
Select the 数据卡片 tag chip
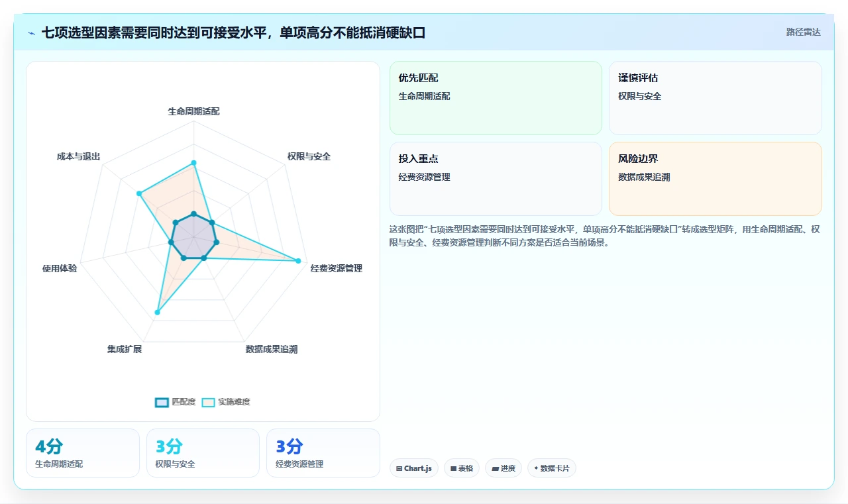552,468
